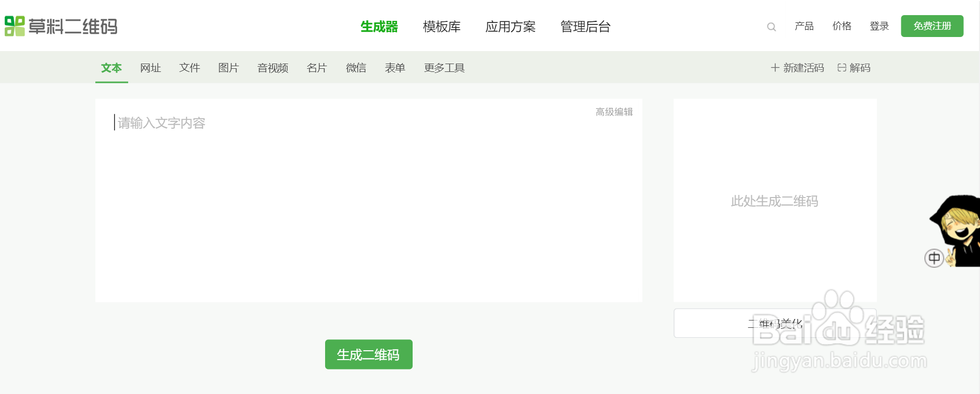The width and height of the screenshot is (980, 394).
Task: Click 新建活码 with plus icon
Action: click(798, 68)
